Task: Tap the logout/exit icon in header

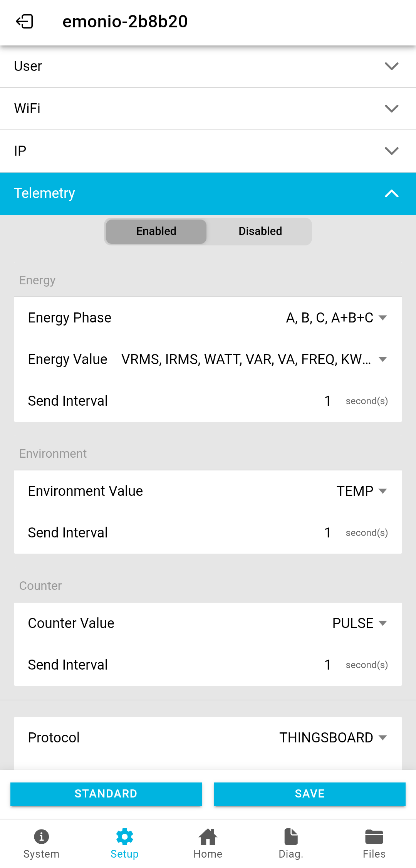Action: [25, 22]
